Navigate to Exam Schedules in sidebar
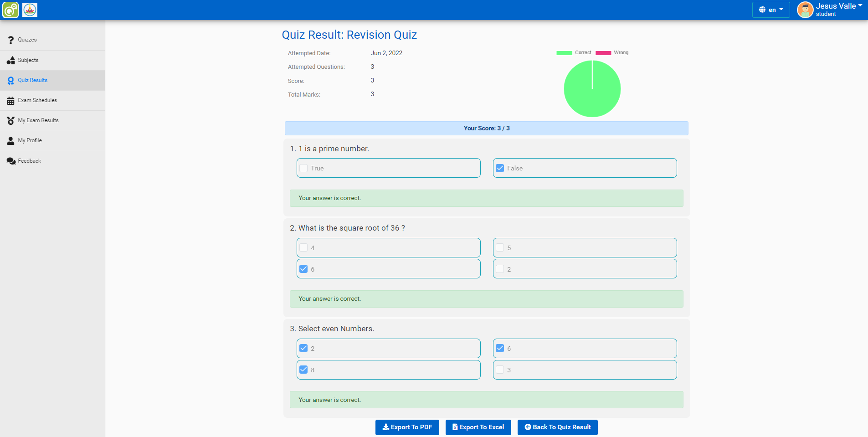Viewport: 868px width, 437px height. pos(37,100)
